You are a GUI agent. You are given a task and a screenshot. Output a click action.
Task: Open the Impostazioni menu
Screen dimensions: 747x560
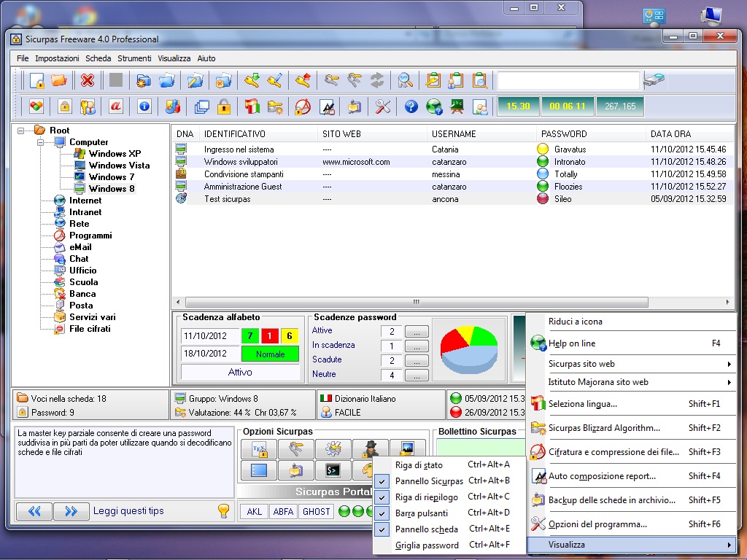coord(57,58)
